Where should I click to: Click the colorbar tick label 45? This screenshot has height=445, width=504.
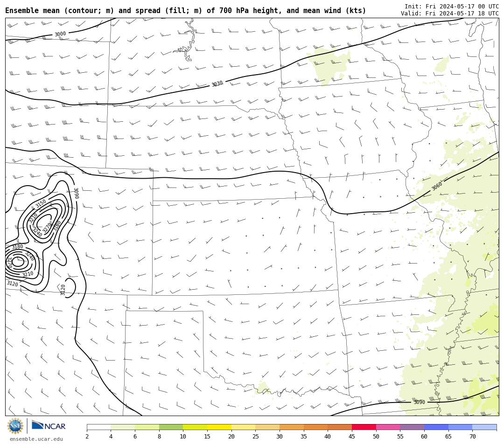(x=352, y=436)
